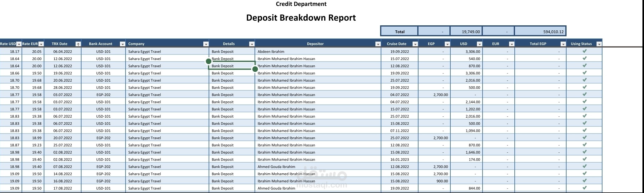Viewport: 644px width, 193px height.
Task: Select the Deposit Breakdown Report title
Action: coord(301,18)
